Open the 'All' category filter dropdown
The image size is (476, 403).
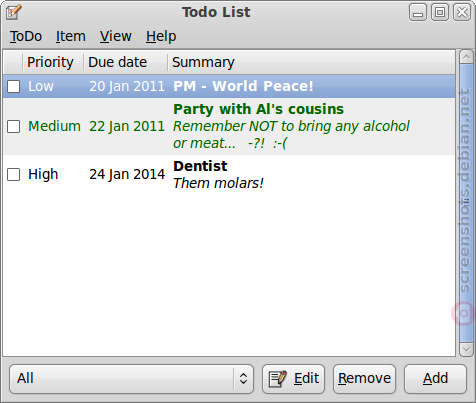(x=132, y=379)
